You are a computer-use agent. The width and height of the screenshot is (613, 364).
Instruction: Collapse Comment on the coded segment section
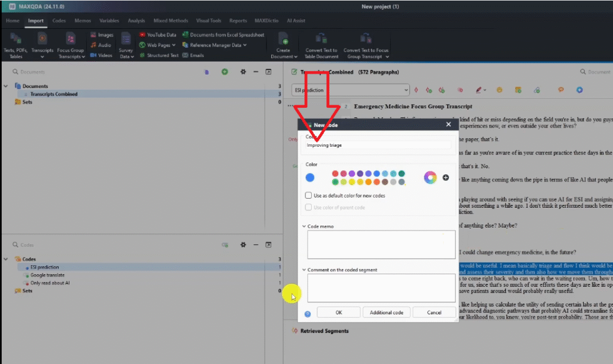click(305, 270)
